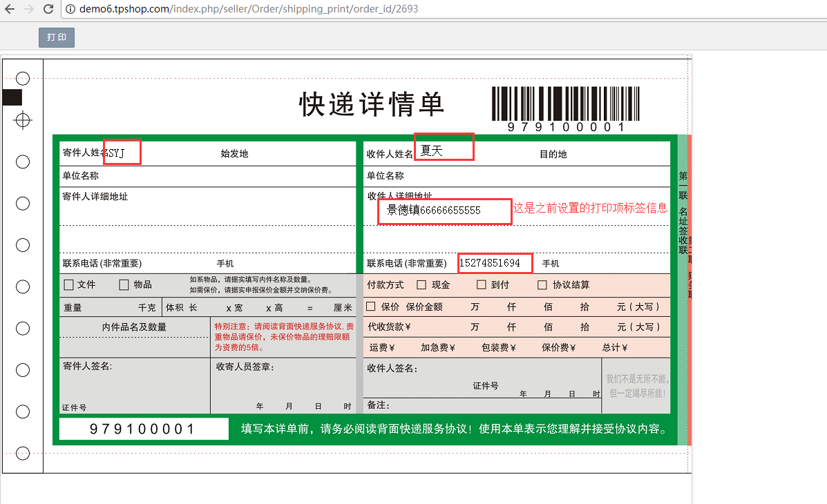Click the black square marker on the left margin

point(12,97)
